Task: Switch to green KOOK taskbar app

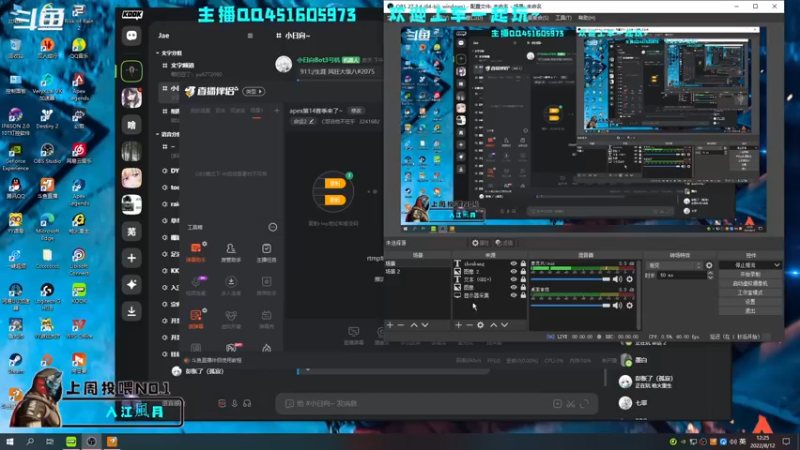Action: [x=71, y=441]
